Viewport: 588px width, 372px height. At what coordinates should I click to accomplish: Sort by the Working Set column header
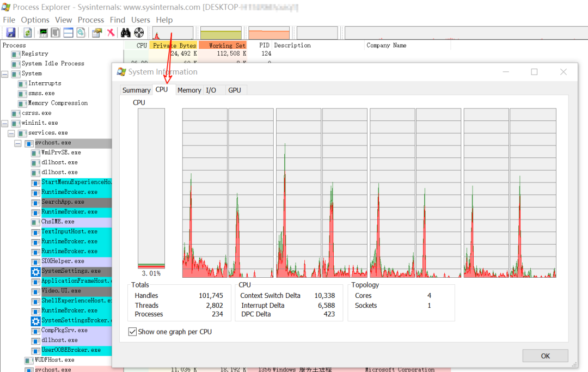tap(222, 45)
